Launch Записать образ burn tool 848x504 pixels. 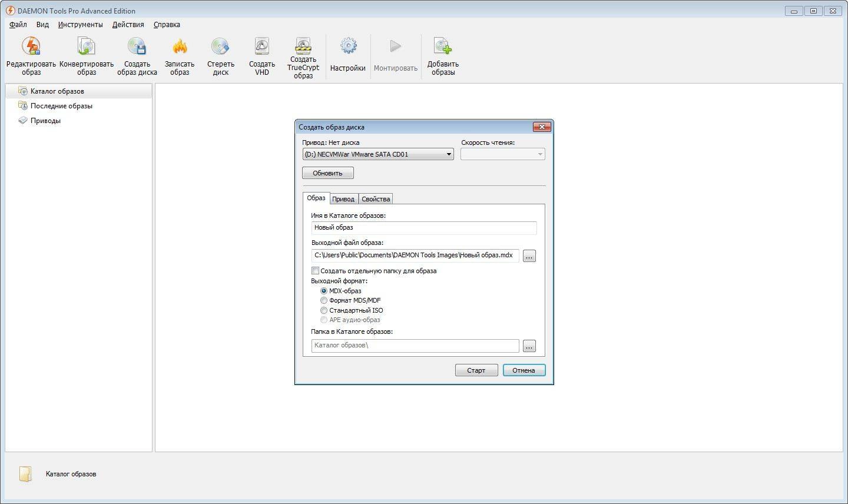click(180, 56)
